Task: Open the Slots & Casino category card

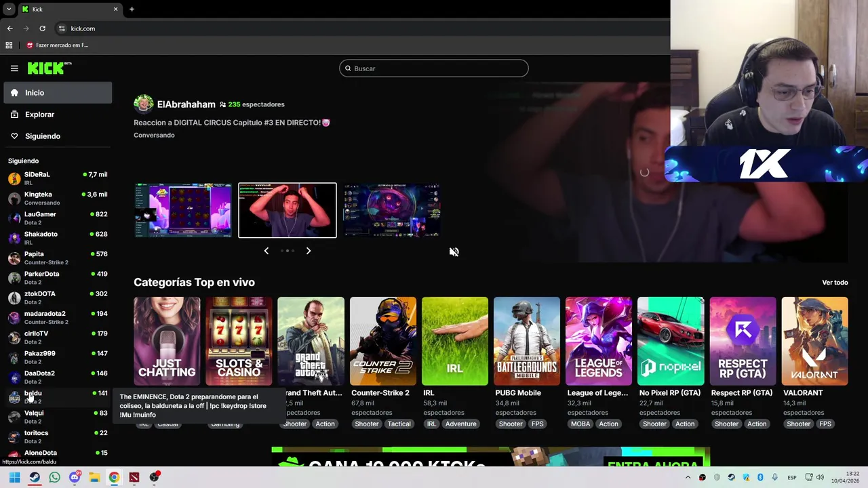Action: pyautogui.click(x=239, y=341)
